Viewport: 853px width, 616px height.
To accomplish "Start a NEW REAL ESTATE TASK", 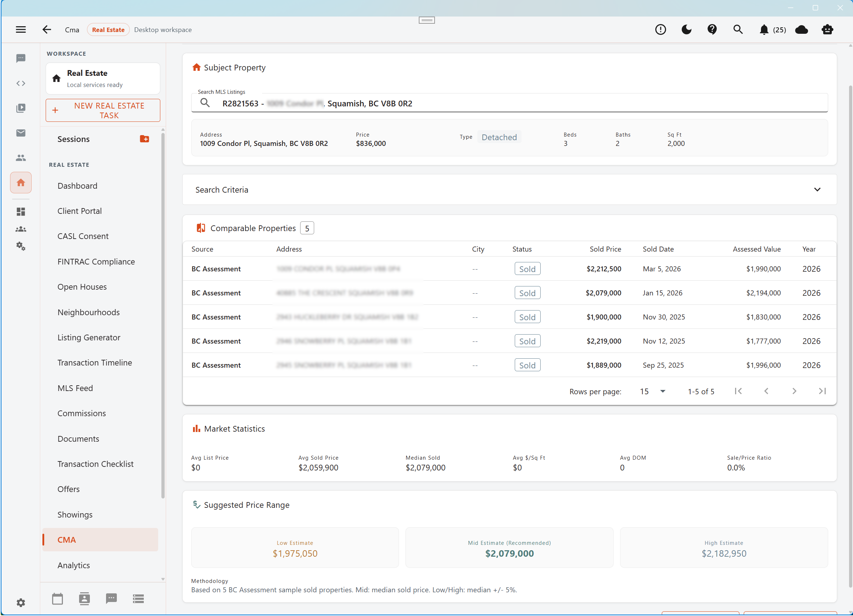I will pos(103,110).
